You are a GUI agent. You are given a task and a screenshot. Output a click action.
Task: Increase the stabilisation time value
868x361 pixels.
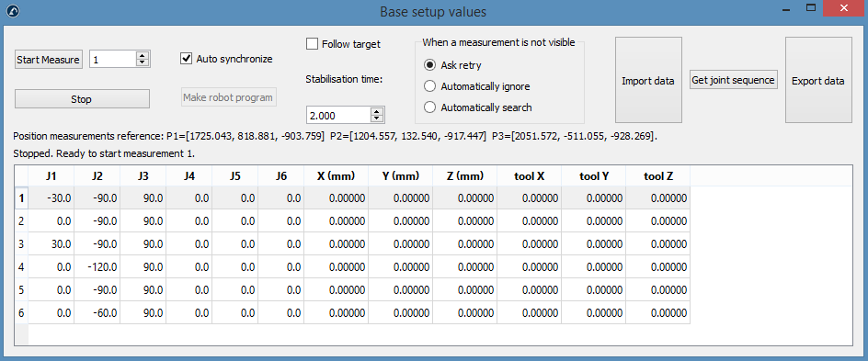point(377,112)
